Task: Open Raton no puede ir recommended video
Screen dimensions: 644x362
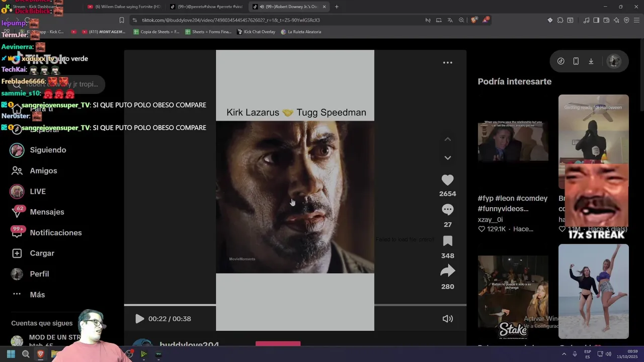Action: (x=513, y=292)
